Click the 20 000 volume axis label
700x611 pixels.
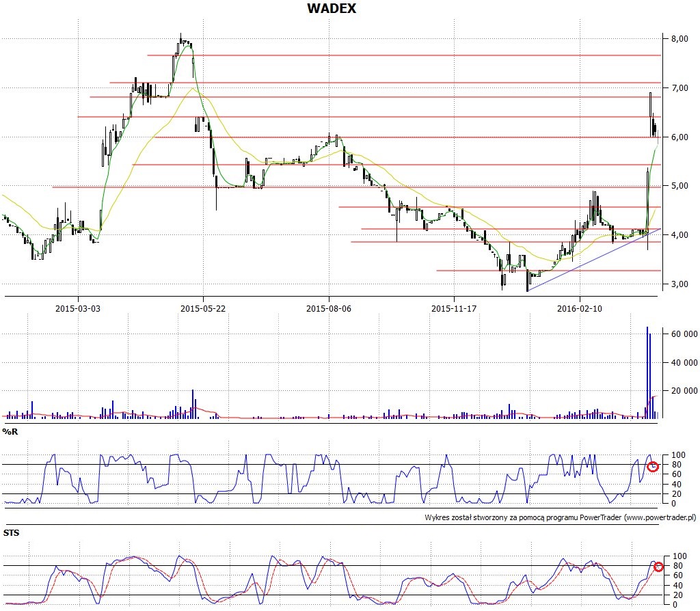684,390
